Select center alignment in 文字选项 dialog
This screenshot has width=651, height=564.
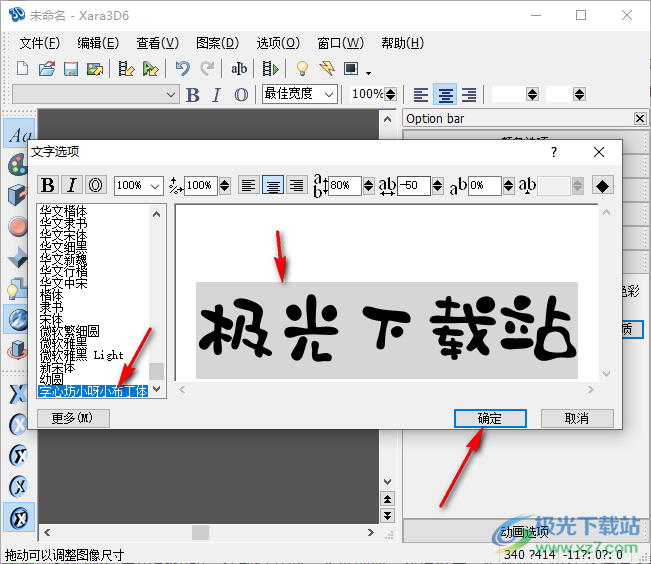click(x=273, y=185)
